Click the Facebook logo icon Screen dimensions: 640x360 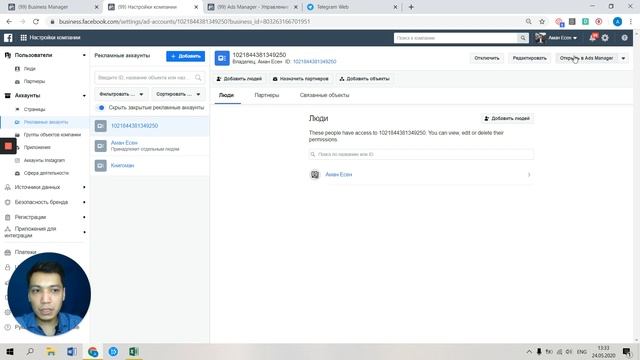pyautogui.click(x=8, y=38)
